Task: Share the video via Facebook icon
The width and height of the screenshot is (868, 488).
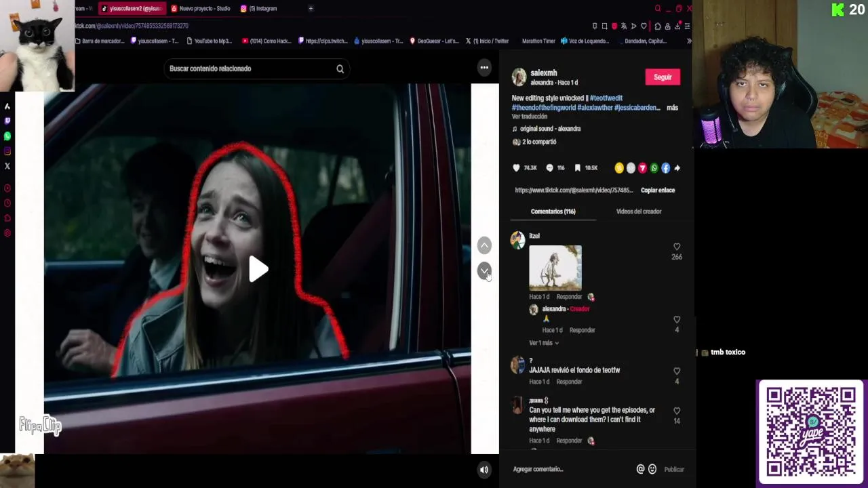Action: 665,168
